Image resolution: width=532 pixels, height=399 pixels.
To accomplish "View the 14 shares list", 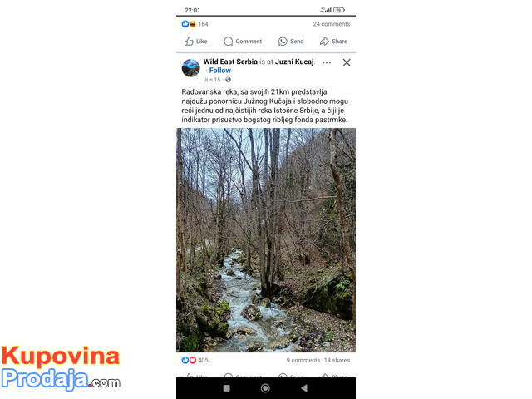I will coord(337,360).
